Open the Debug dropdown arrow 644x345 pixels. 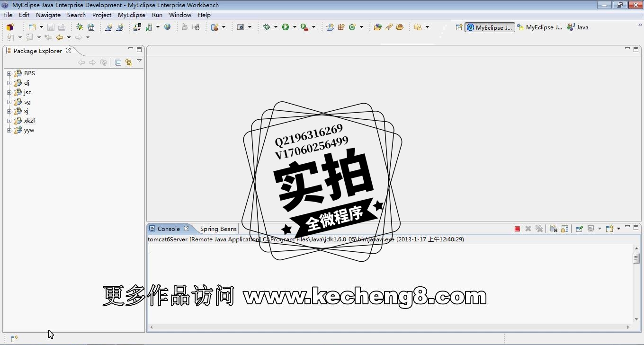pyautogui.click(x=276, y=27)
